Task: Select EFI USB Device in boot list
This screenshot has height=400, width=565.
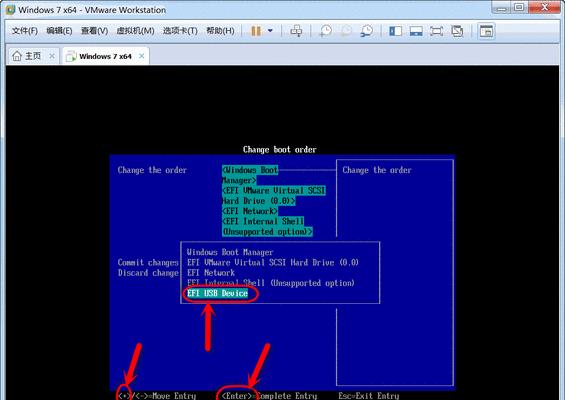Action: [217, 293]
